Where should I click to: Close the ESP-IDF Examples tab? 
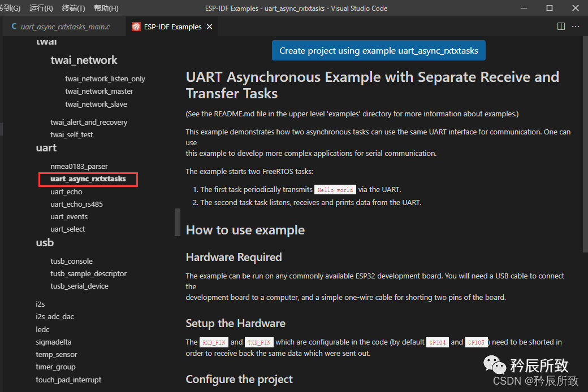point(210,27)
